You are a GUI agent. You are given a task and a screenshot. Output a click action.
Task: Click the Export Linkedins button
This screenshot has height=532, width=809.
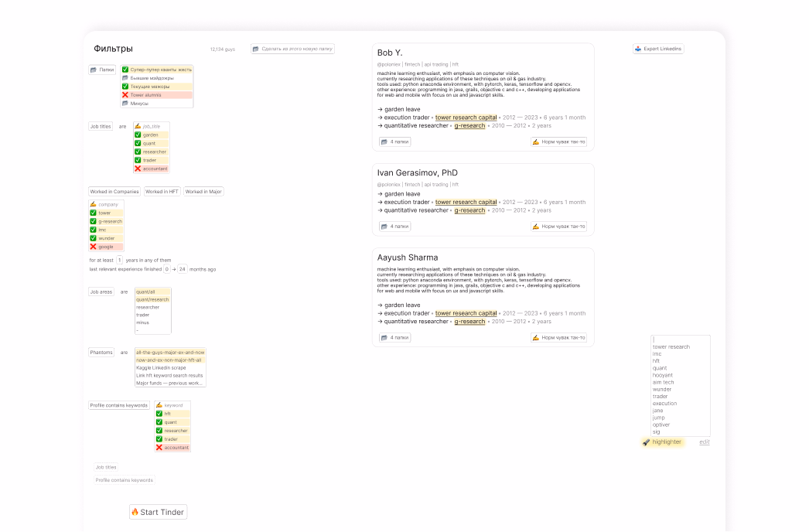pos(658,49)
